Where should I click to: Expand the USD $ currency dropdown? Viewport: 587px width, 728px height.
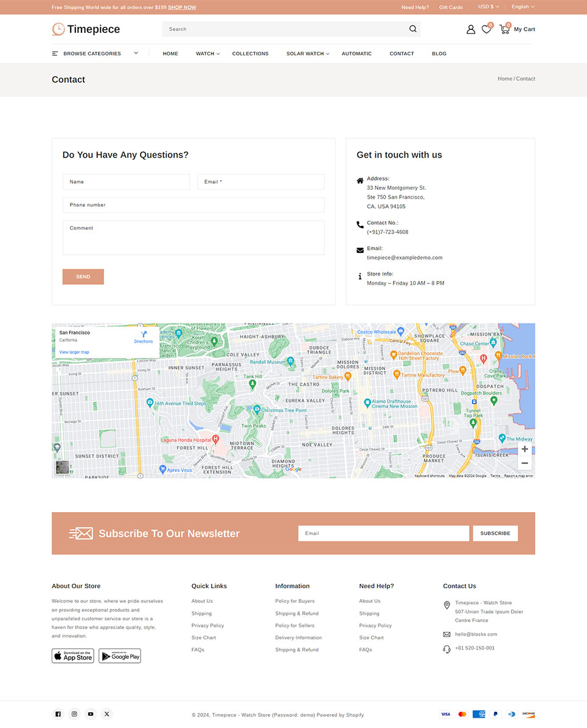[x=488, y=7]
